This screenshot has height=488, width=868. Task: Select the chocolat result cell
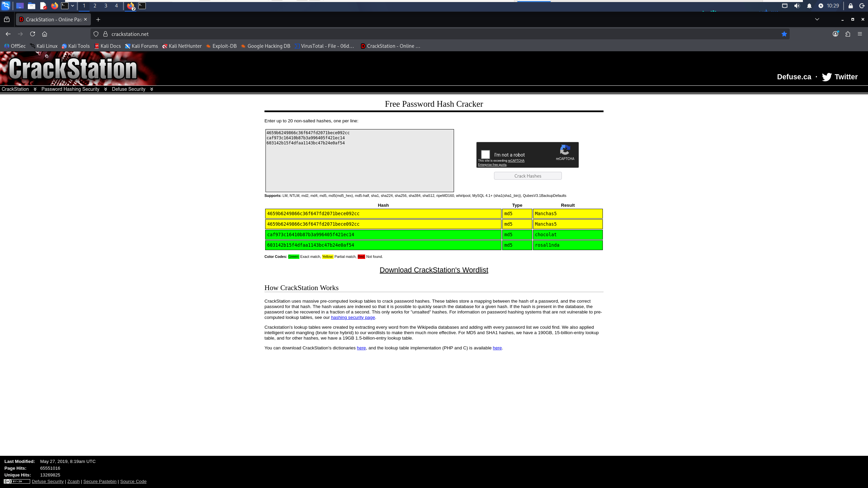[568, 235]
